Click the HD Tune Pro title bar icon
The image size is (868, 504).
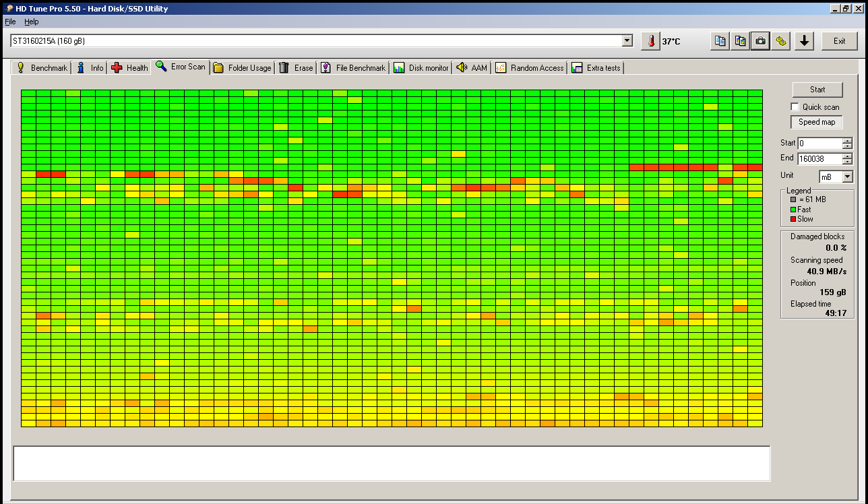[x=8, y=8]
